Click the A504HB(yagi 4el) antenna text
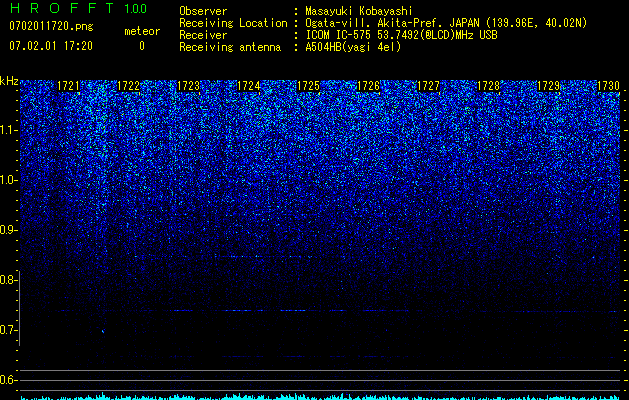 [353, 47]
